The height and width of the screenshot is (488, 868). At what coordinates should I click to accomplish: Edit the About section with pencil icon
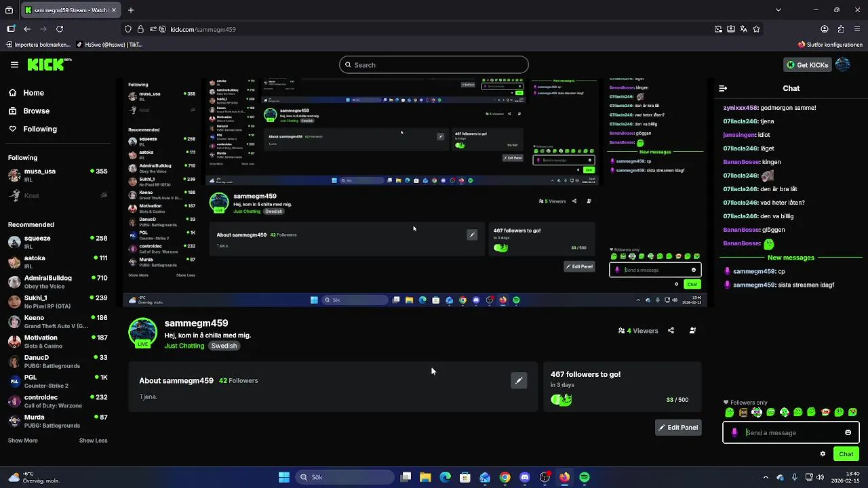(519, 380)
